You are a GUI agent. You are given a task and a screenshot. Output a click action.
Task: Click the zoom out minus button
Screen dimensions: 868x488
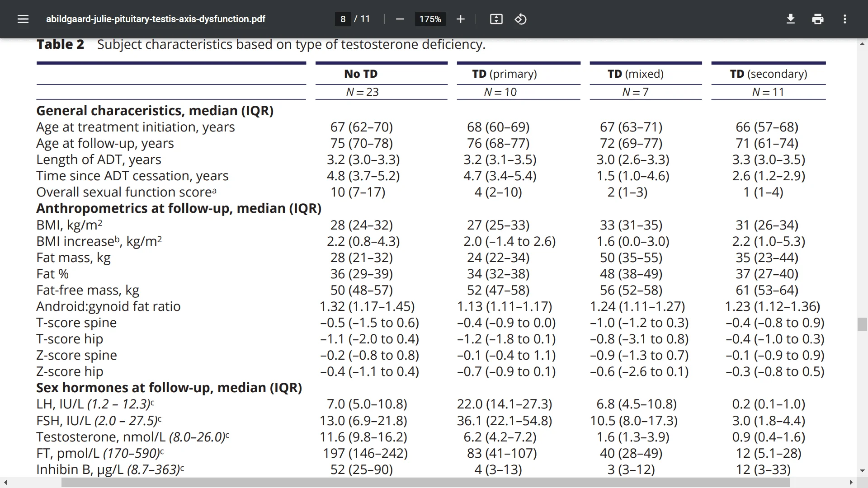(400, 19)
